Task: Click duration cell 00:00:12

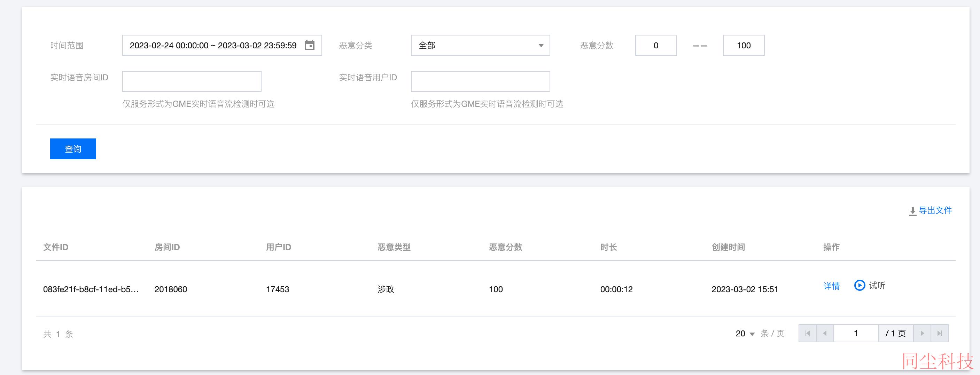Action: [x=616, y=289]
